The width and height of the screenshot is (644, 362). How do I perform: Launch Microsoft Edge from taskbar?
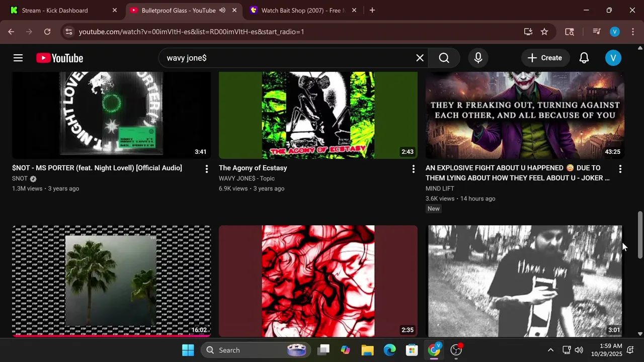pyautogui.click(x=389, y=350)
